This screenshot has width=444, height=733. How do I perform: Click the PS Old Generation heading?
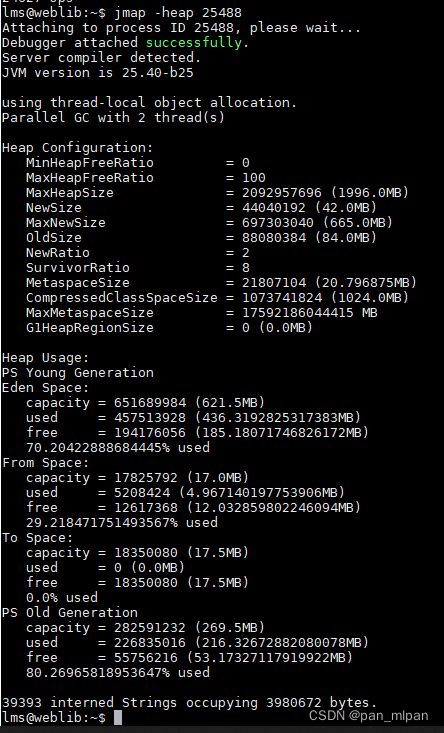[70, 612]
